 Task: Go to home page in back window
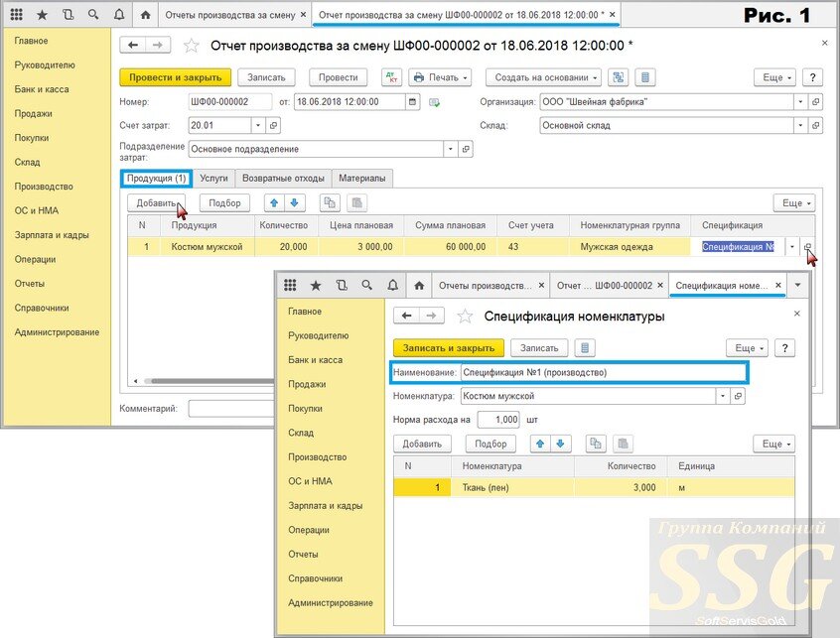coord(145,15)
